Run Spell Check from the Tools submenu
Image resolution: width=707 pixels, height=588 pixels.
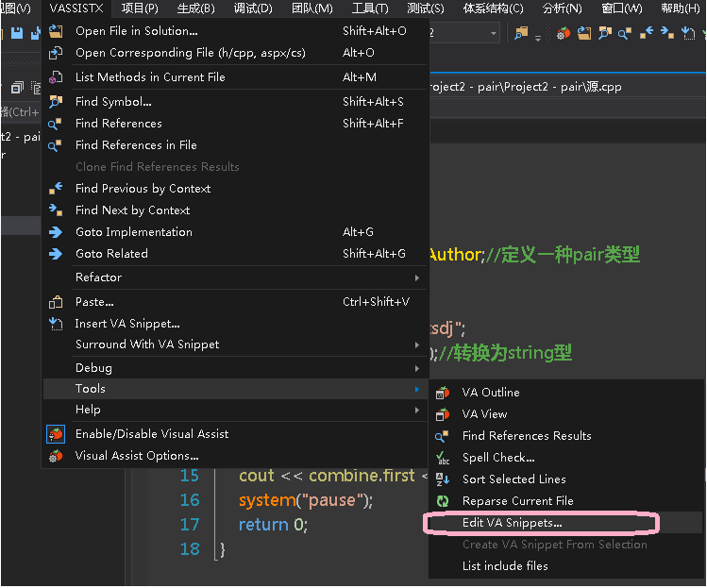point(498,458)
